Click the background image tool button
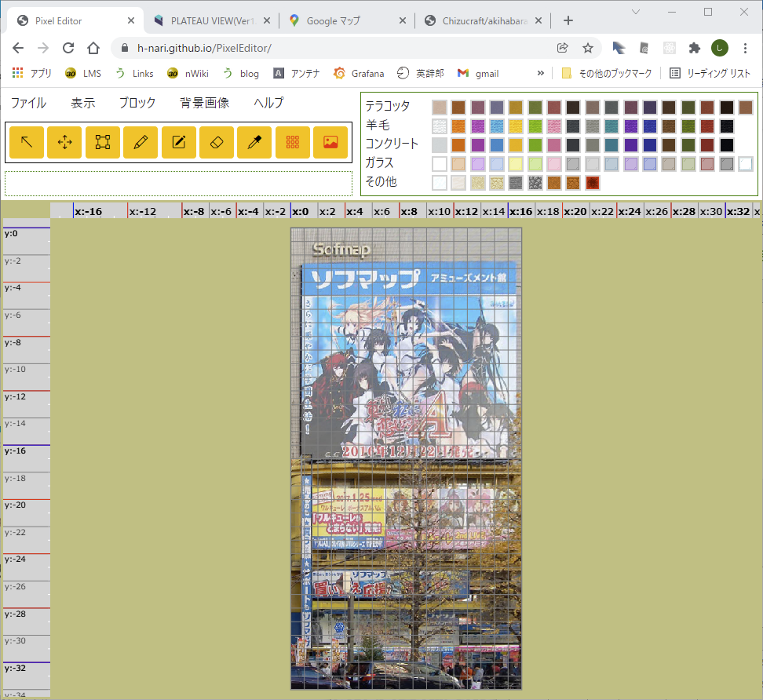 tap(330, 142)
